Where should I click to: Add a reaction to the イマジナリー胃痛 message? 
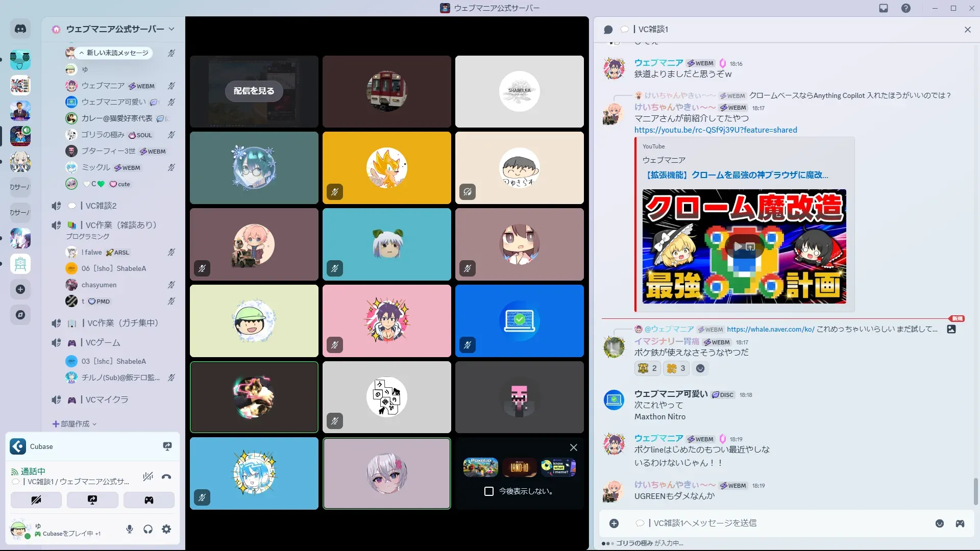(700, 368)
